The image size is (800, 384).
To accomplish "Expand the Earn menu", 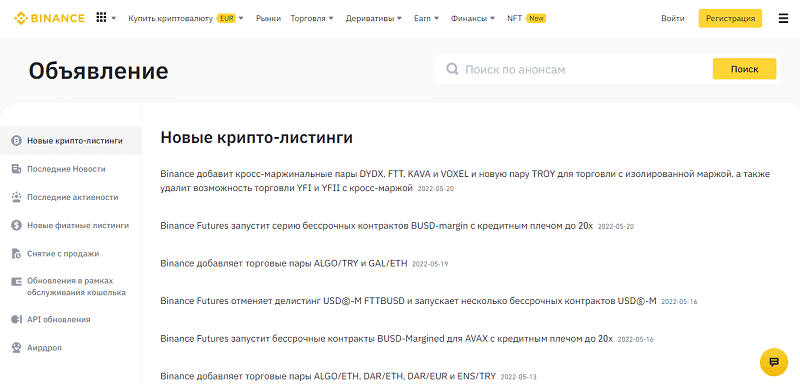I will 427,18.
